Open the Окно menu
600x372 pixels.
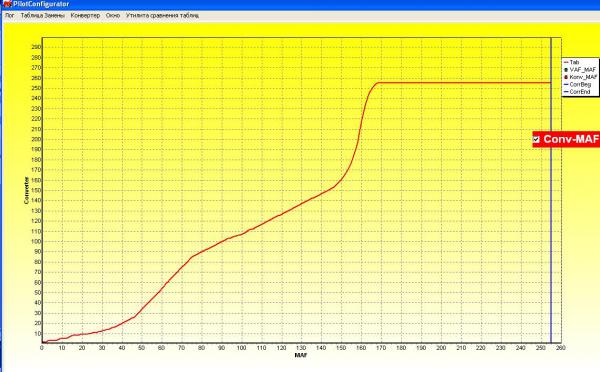[113, 16]
